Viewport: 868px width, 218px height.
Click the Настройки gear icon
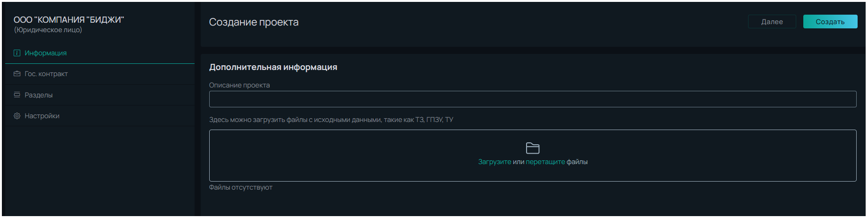pos(17,116)
